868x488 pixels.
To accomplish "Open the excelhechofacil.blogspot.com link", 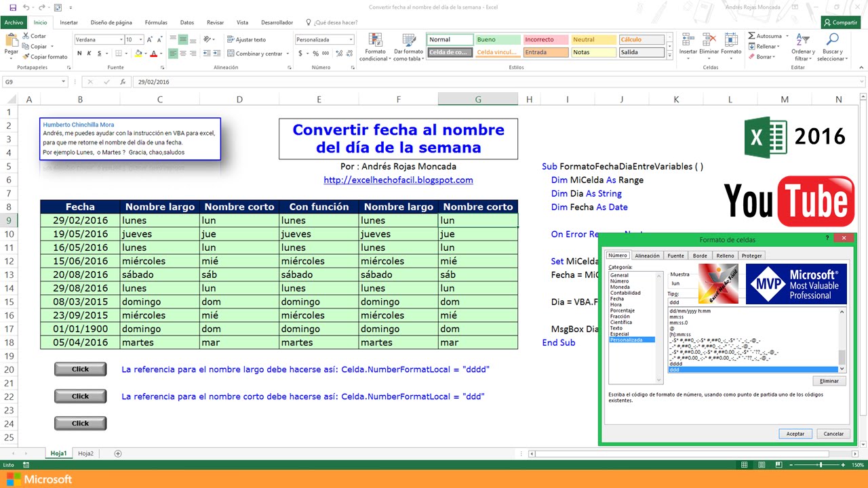I will tap(398, 180).
